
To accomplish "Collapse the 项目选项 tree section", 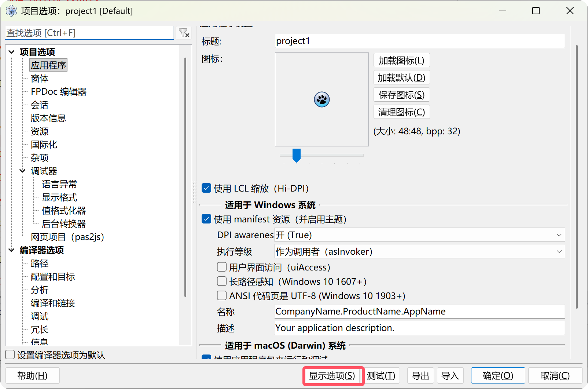I will [11, 52].
